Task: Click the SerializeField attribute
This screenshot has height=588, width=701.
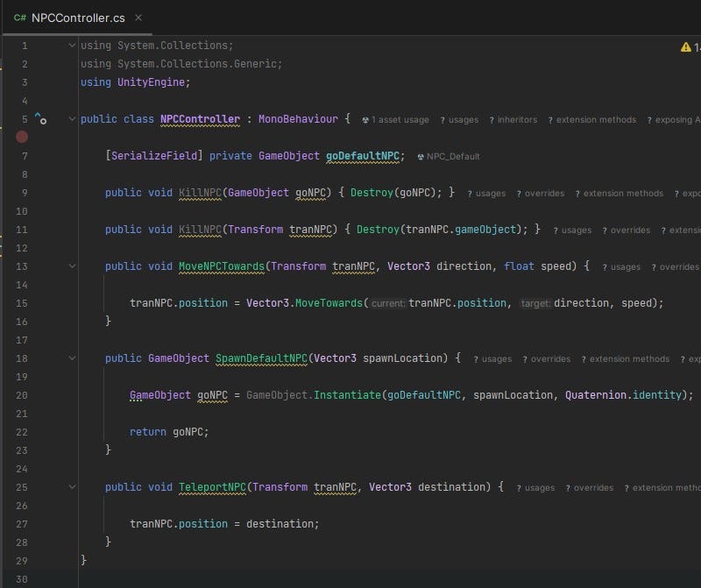Action: (154, 156)
